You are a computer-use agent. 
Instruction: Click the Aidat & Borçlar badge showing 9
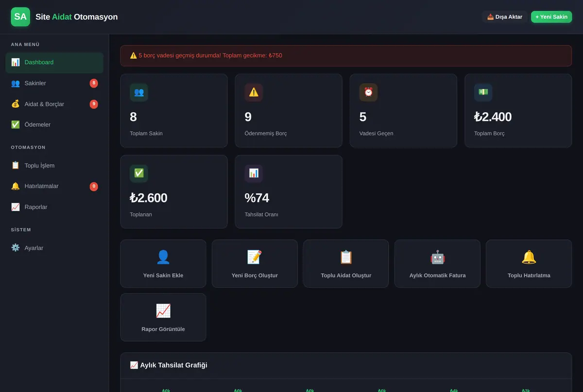[94, 104]
